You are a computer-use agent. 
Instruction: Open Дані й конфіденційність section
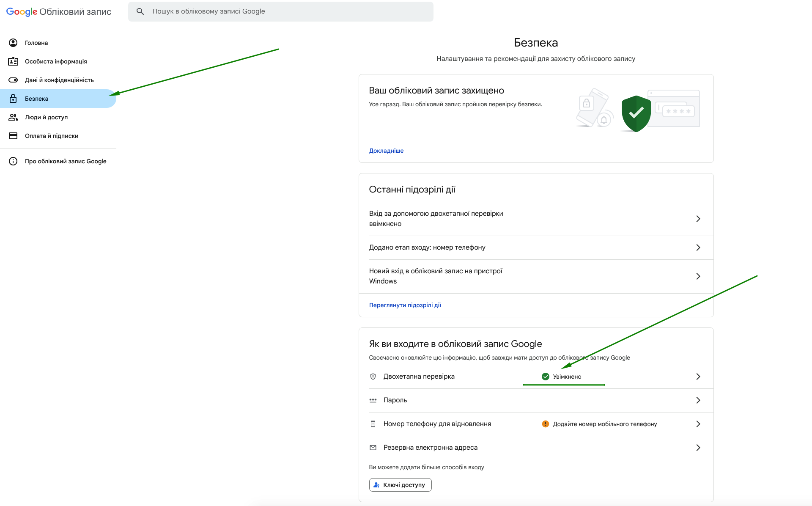point(58,80)
